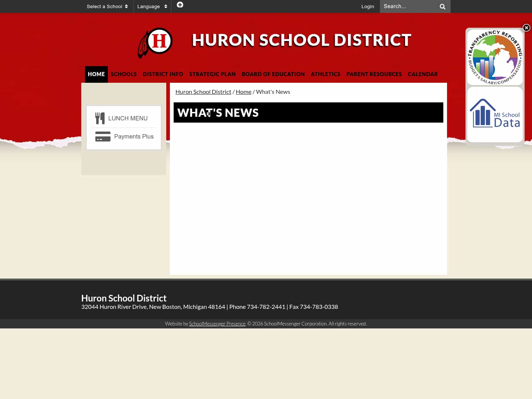
Task: Dismiss the badge panel with the X icon
Action: [x=526, y=28]
